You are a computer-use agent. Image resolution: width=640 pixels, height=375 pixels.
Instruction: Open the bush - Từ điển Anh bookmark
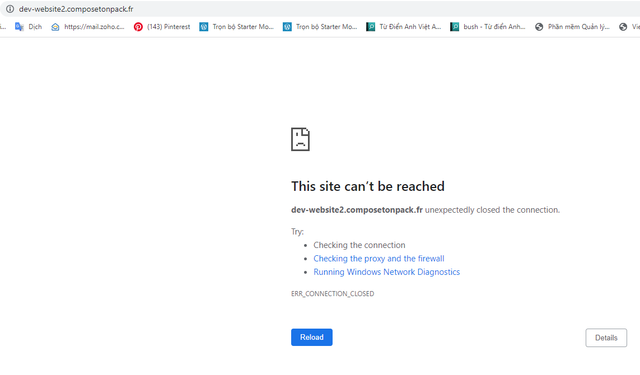coord(488,27)
